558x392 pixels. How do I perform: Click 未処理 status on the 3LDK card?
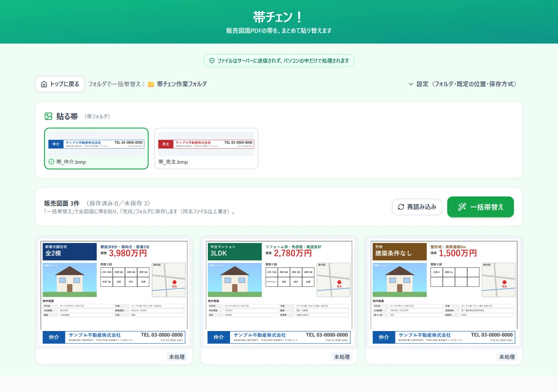click(342, 357)
